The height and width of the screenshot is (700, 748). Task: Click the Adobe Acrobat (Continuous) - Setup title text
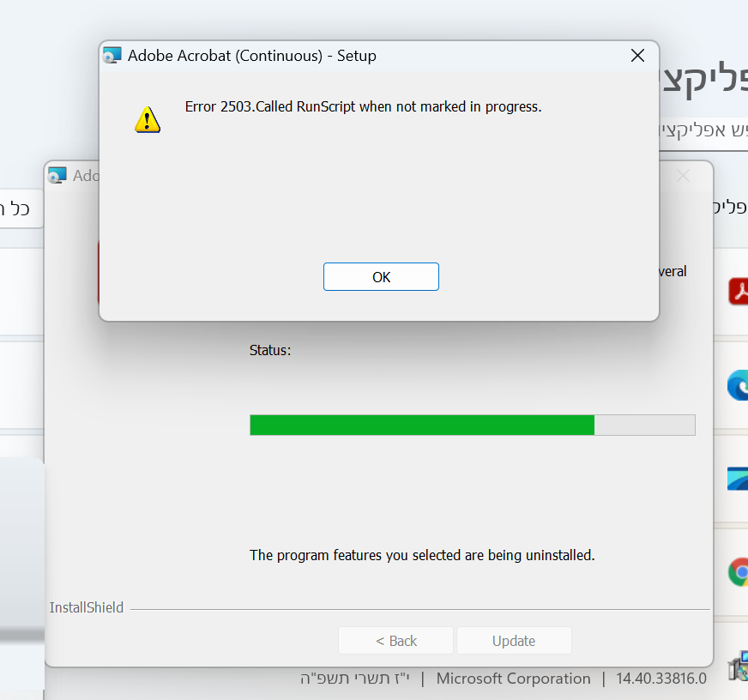point(252,56)
